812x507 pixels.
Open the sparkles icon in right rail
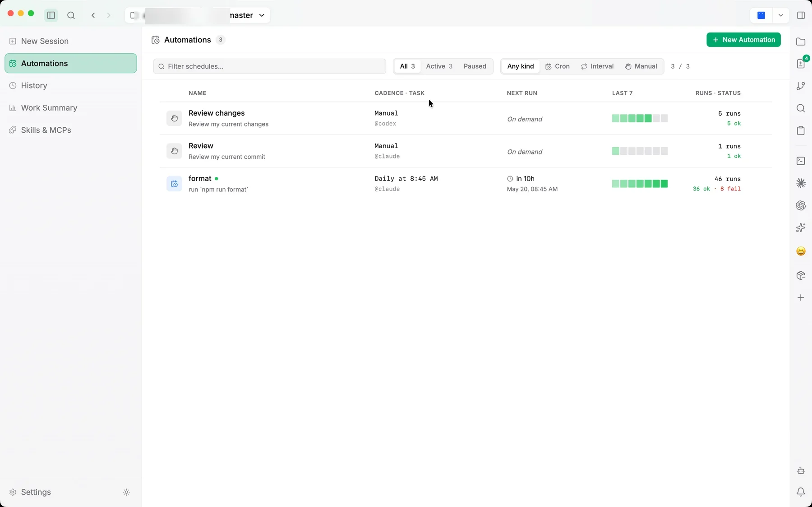pos(801,228)
